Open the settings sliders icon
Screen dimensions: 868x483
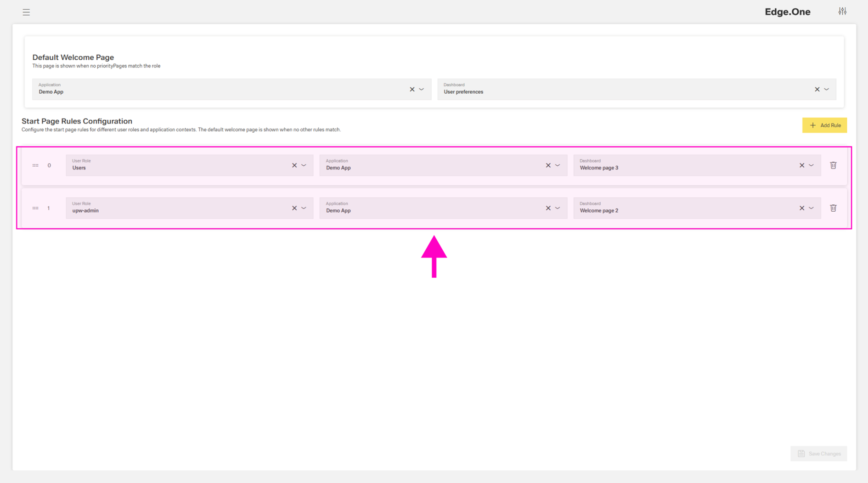(x=842, y=11)
